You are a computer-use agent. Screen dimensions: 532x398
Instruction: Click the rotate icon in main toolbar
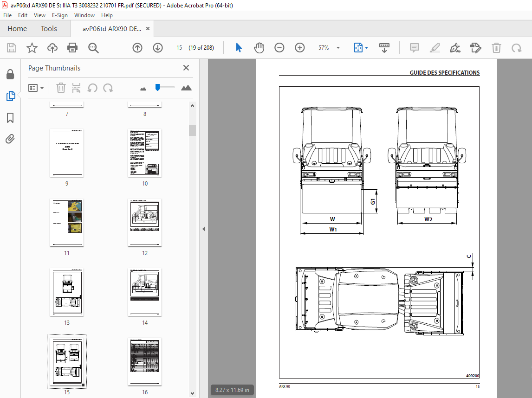[x=516, y=48]
